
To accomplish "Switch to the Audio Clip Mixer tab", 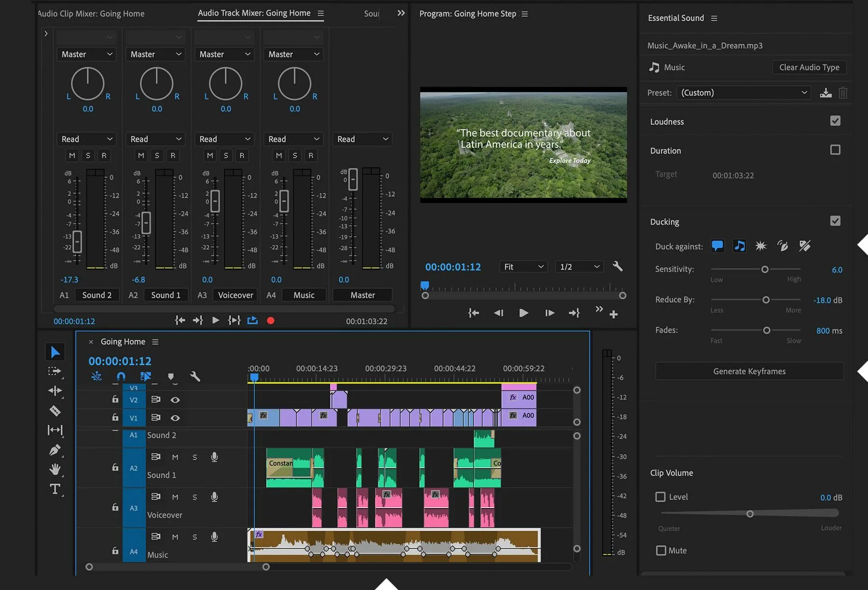I will tap(92, 13).
